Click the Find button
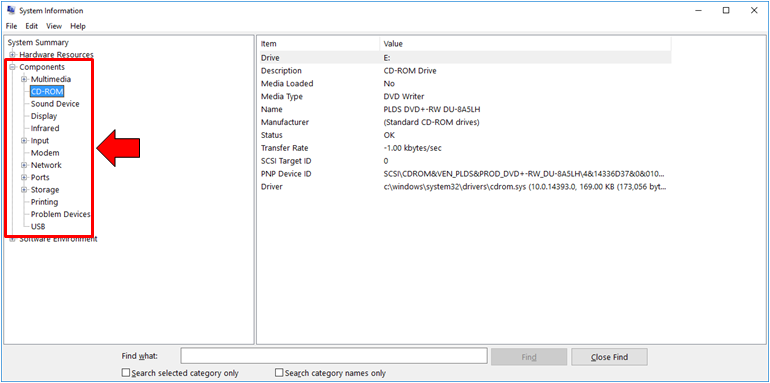This screenshot has width=770, height=383. (529, 357)
